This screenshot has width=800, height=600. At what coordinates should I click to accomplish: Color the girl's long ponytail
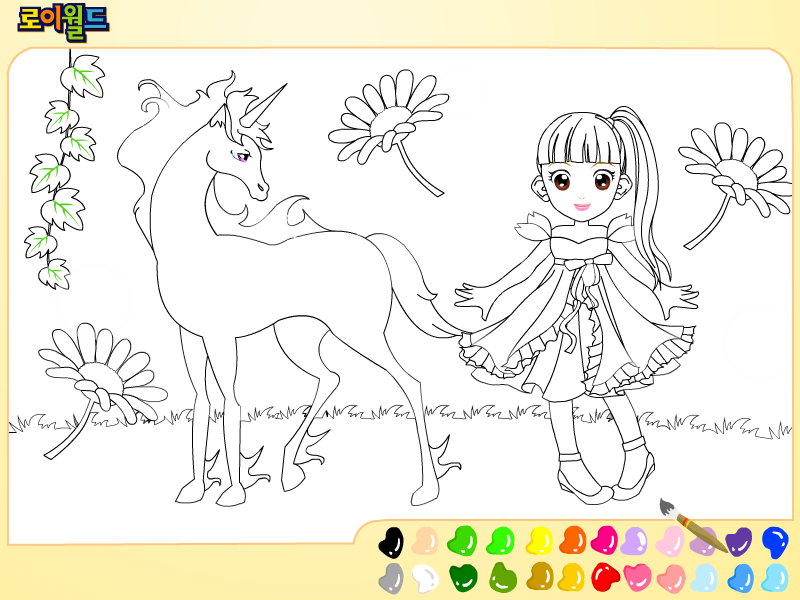(x=645, y=194)
